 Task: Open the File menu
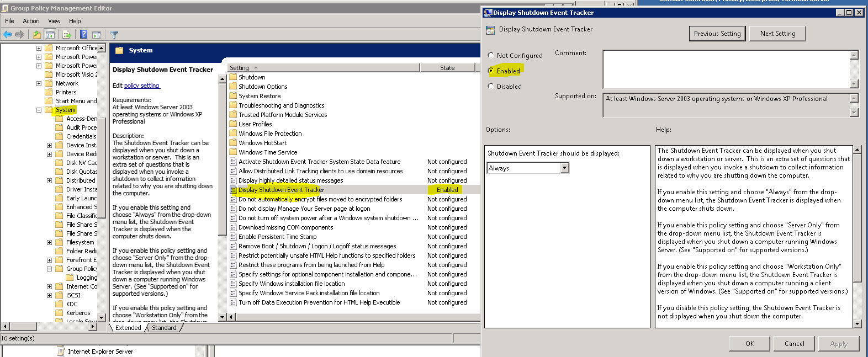click(x=9, y=21)
